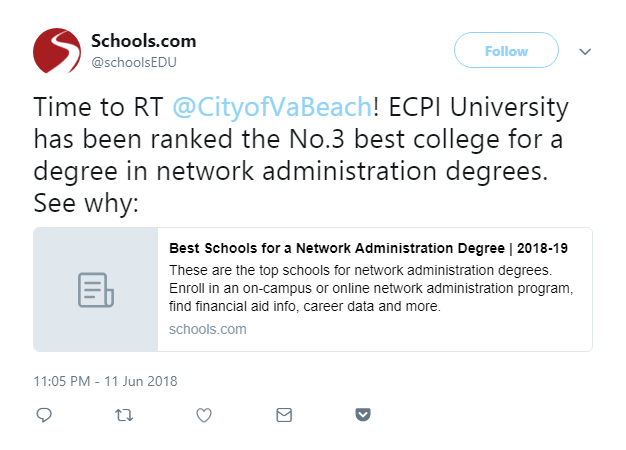Click the schools.com domain in link card
The image size is (626, 450).
[x=208, y=329]
